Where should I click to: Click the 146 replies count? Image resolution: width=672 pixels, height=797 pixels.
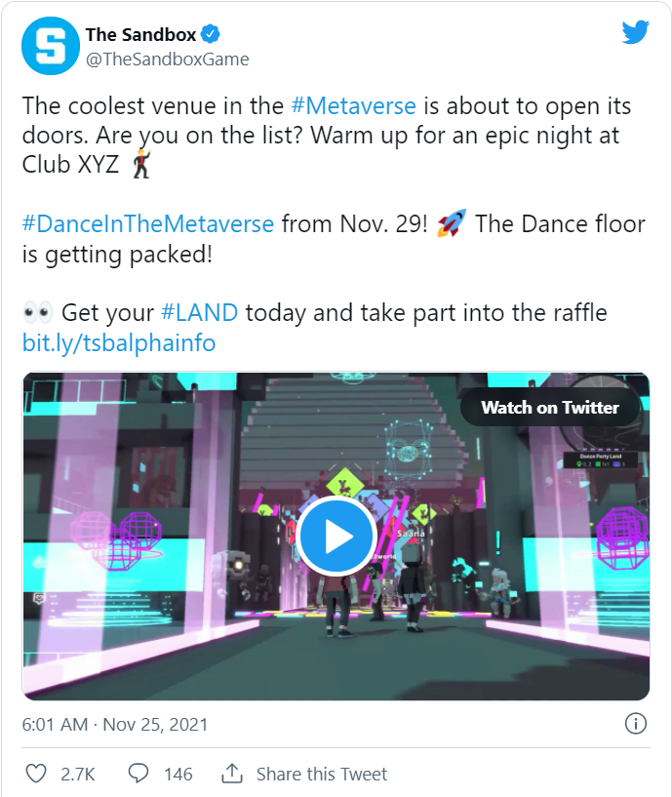[x=178, y=775]
